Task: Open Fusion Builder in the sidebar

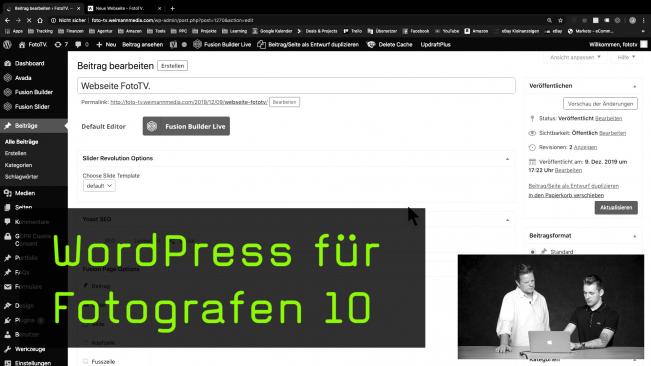Action: [34, 92]
